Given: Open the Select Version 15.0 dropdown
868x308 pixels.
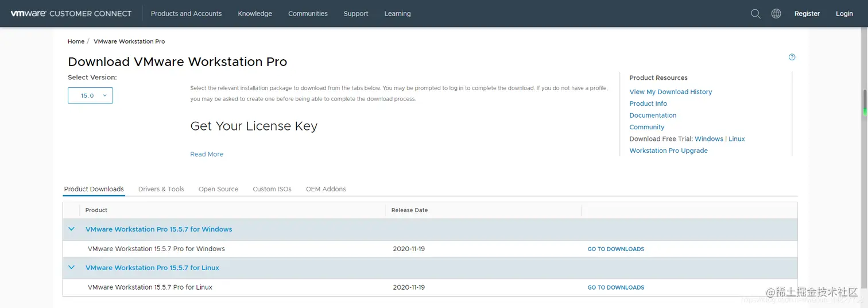Looking at the screenshot, I should [90, 95].
